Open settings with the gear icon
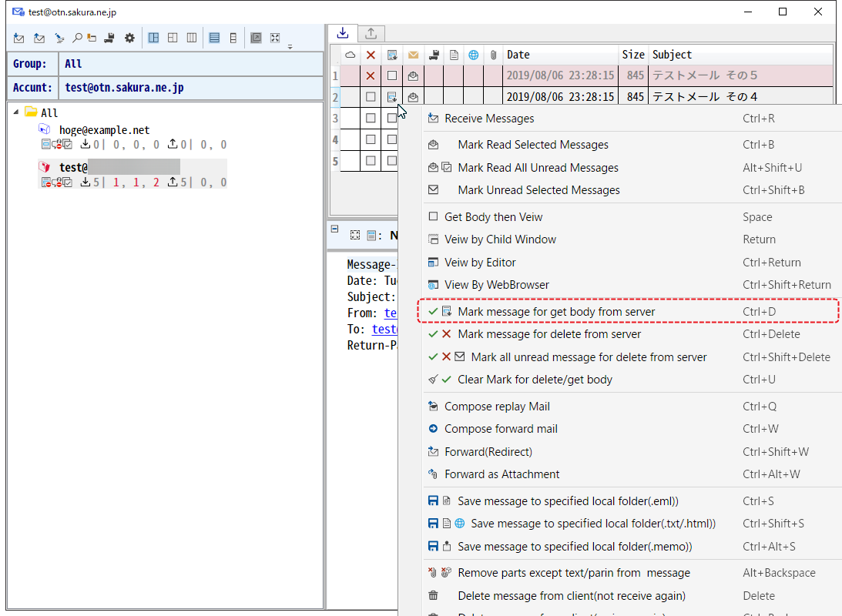 point(129,38)
